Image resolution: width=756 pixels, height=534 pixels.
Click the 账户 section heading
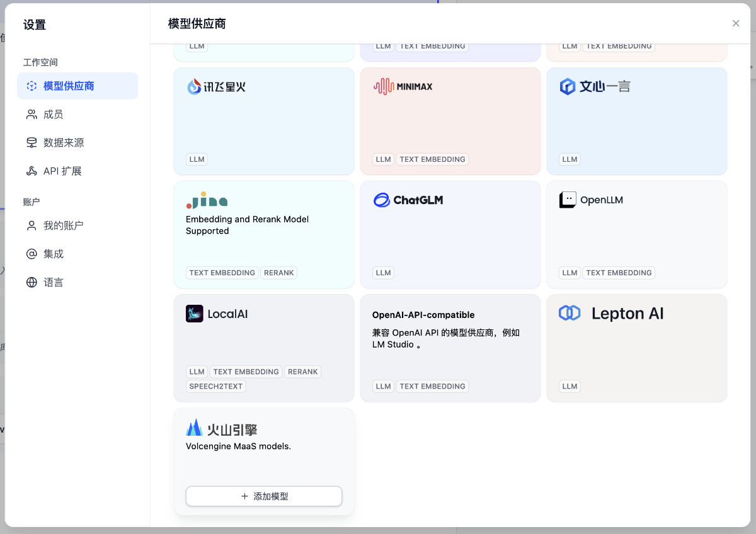click(32, 202)
